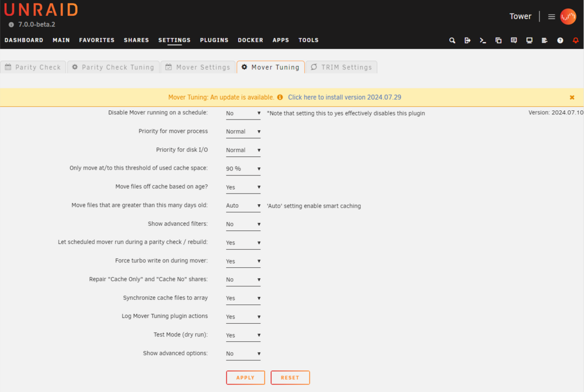Image resolution: width=584 pixels, height=392 pixels.
Task: Switch to the TRIM Settings tab
Action: [342, 67]
